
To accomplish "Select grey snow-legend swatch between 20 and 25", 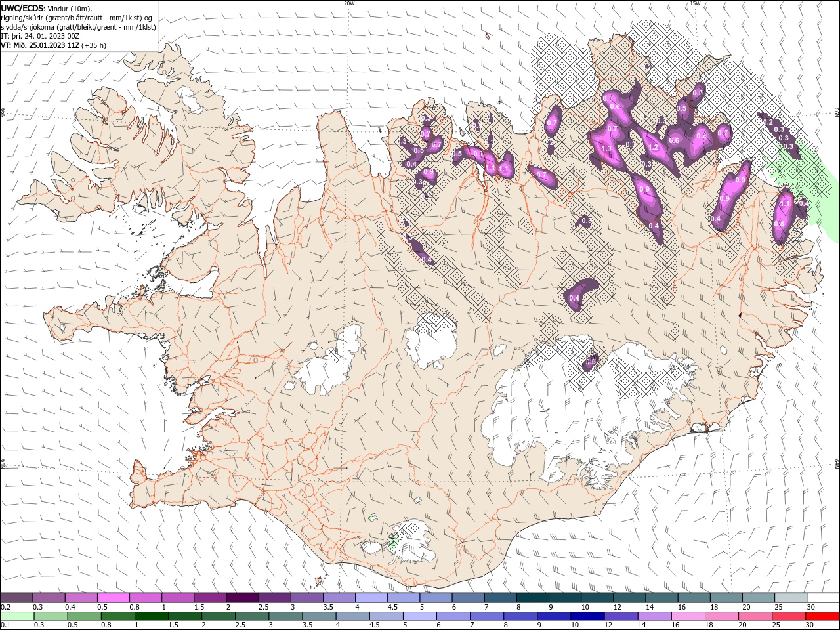I will (759, 598).
